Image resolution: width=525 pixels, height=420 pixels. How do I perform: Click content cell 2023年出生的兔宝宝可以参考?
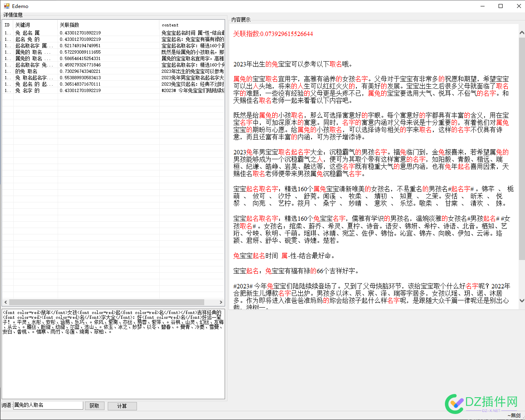pos(193,71)
